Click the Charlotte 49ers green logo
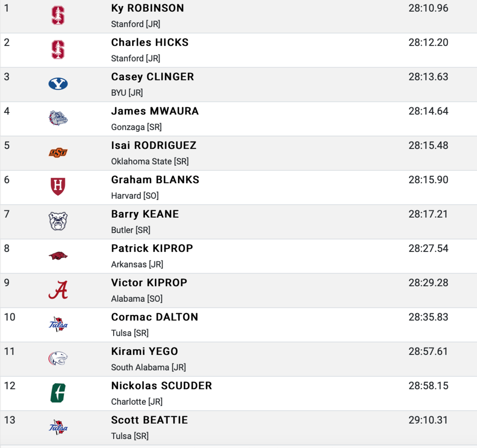Screen dimensions: 477x448 [x=58, y=393]
